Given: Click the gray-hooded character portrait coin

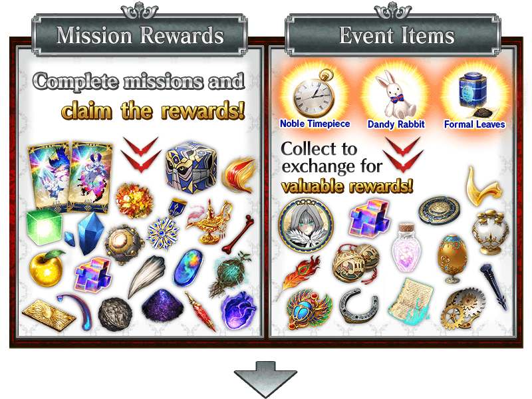Looking at the screenshot, I should (306, 225).
